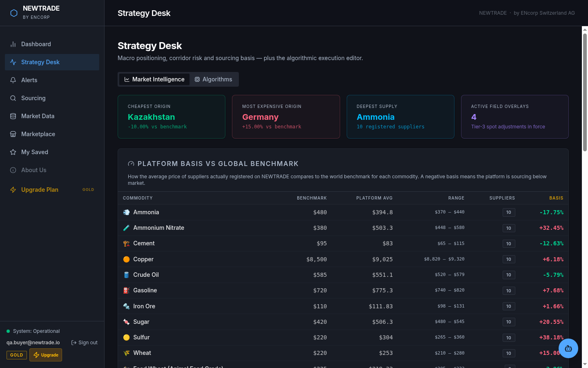588x368 pixels.
Task: Click the Ammonium Nitrate commodity name
Action: pos(159,228)
